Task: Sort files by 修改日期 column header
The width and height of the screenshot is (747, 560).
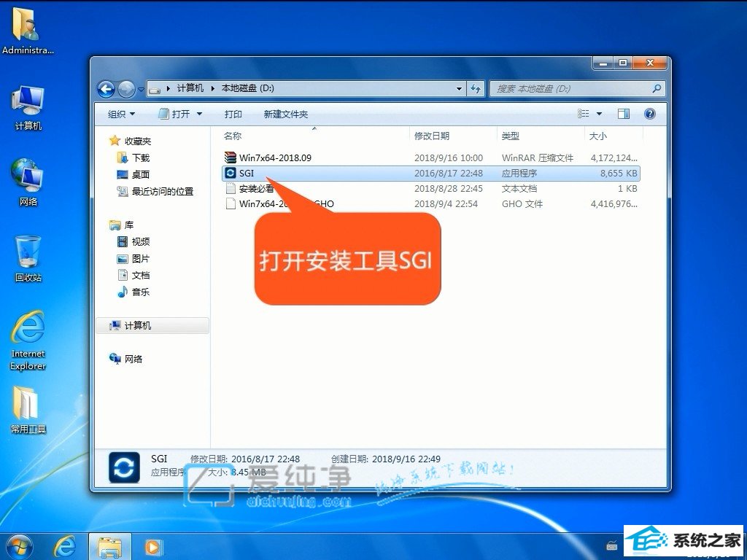Action: tap(432, 136)
